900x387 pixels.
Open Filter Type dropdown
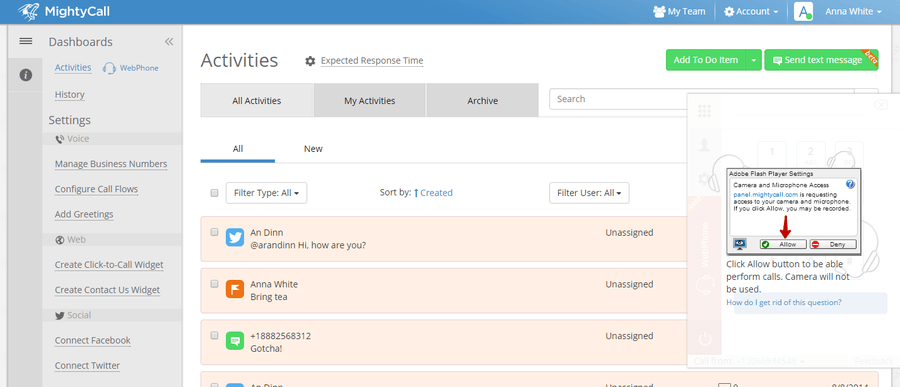[266, 193]
